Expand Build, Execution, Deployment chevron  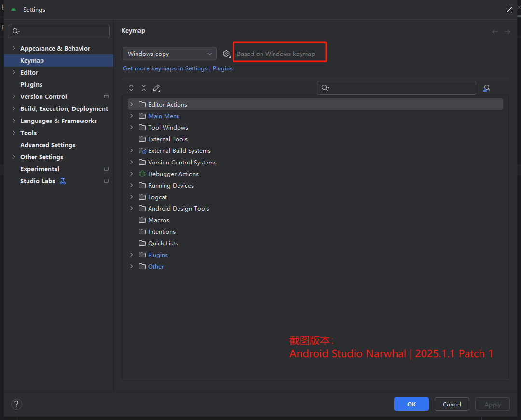(14, 108)
